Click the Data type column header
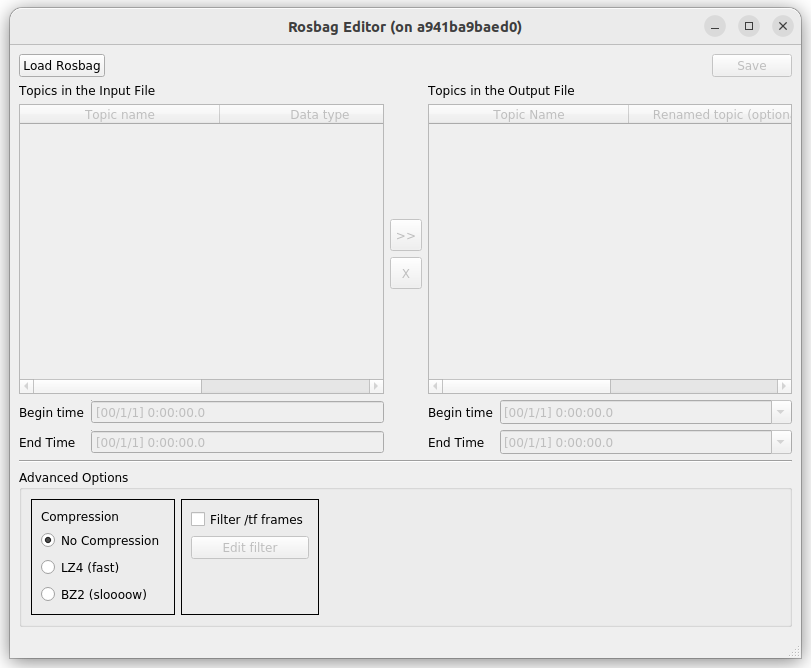 pyautogui.click(x=302, y=114)
